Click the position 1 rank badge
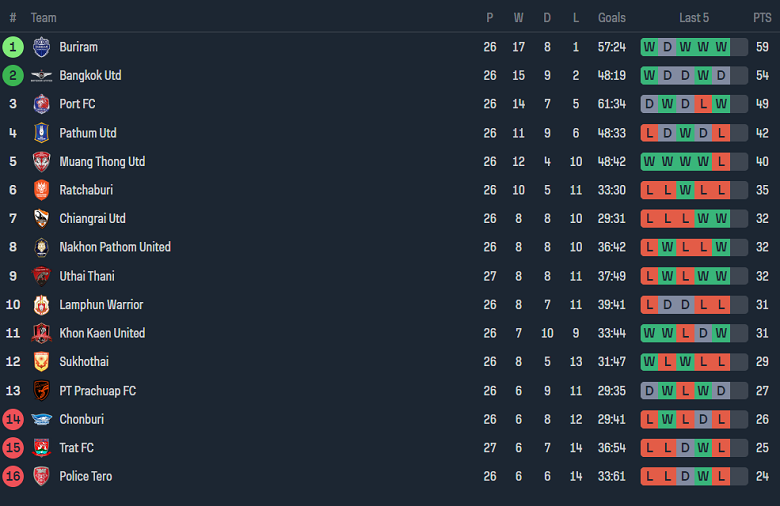 (13, 47)
